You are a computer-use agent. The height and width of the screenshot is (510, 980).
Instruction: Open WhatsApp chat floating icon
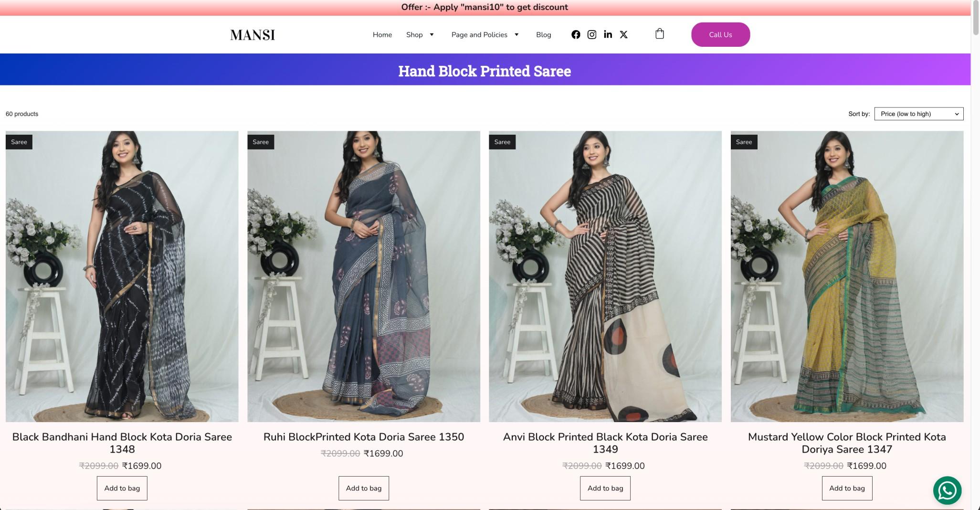coord(947,490)
